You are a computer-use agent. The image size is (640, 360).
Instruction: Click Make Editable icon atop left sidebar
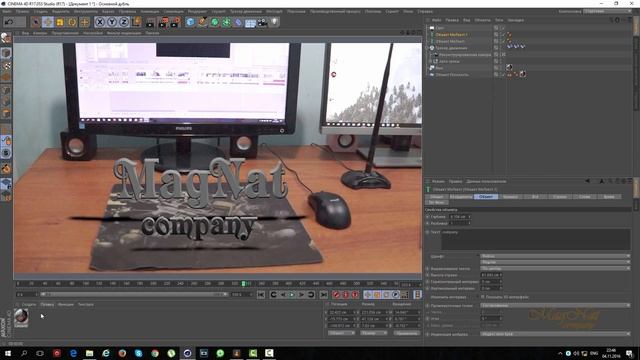click(6, 38)
